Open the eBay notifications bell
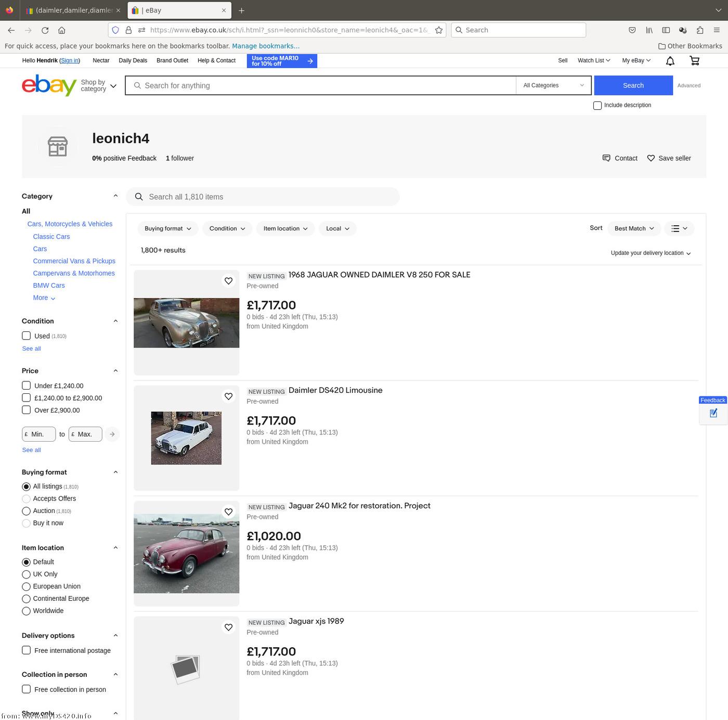The width and height of the screenshot is (728, 720). click(x=670, y=61)
